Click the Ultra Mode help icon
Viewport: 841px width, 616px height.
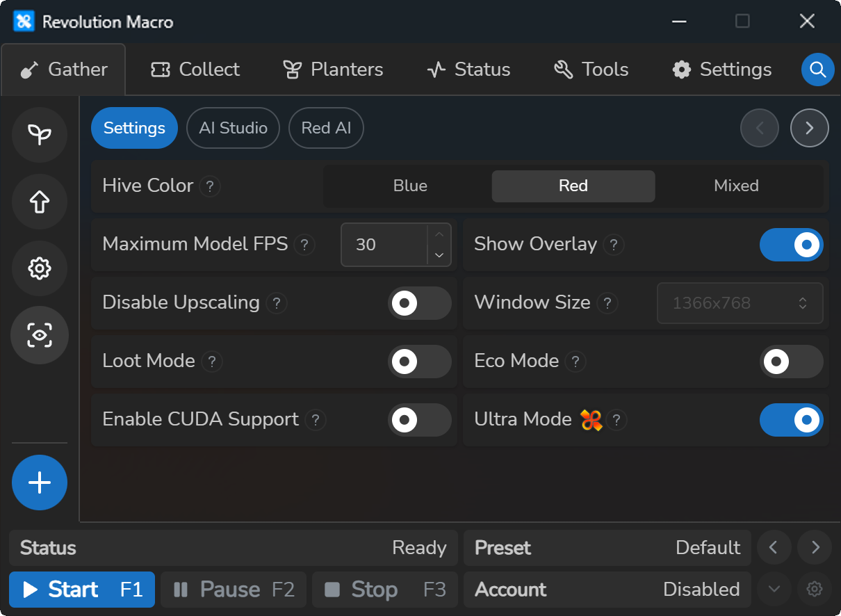coord(617,420)
